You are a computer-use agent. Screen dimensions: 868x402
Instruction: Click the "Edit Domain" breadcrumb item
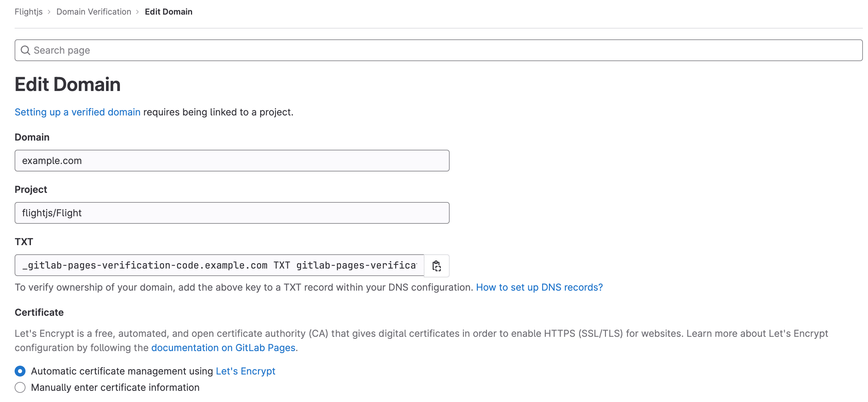(x=168, y=12)
